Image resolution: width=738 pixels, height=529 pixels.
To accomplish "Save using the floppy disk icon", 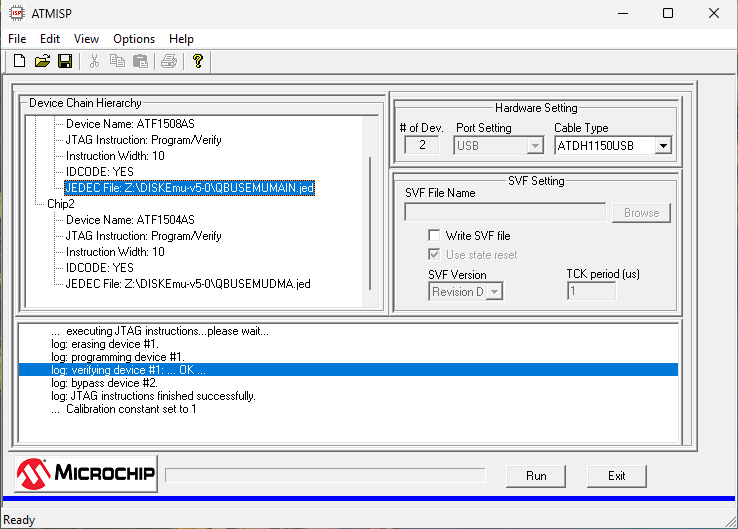I will click(65, 61).
